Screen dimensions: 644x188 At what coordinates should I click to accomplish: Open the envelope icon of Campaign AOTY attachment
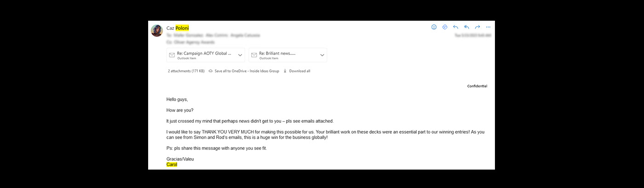[x=172, y=55]
